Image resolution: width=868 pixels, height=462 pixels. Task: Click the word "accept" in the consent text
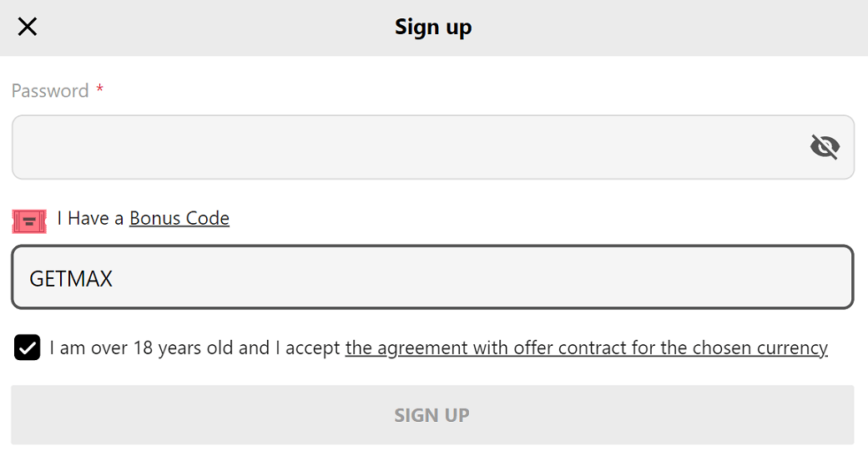point(313,348)
